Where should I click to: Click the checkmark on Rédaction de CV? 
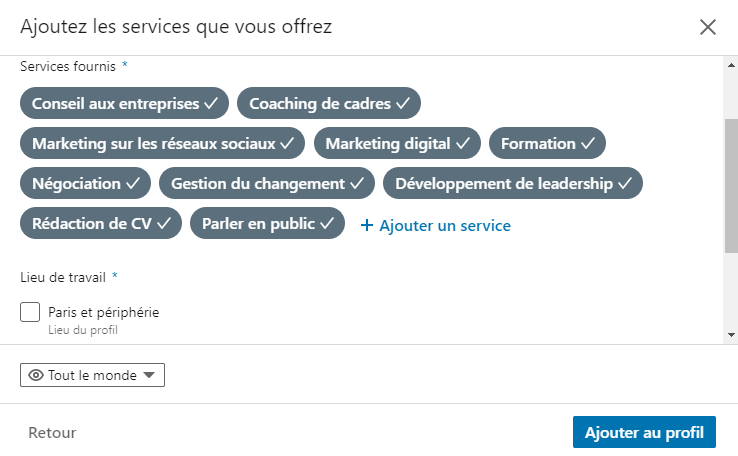(x=164, y=224)
